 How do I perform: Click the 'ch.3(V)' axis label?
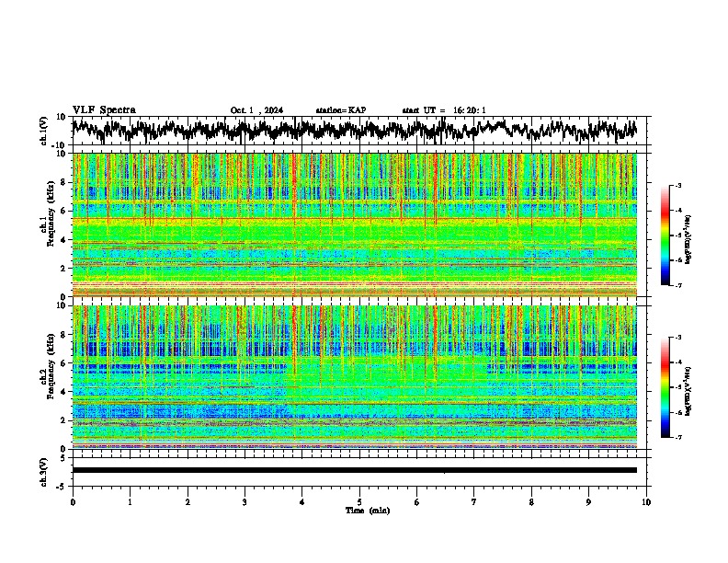tap(43, 472)
